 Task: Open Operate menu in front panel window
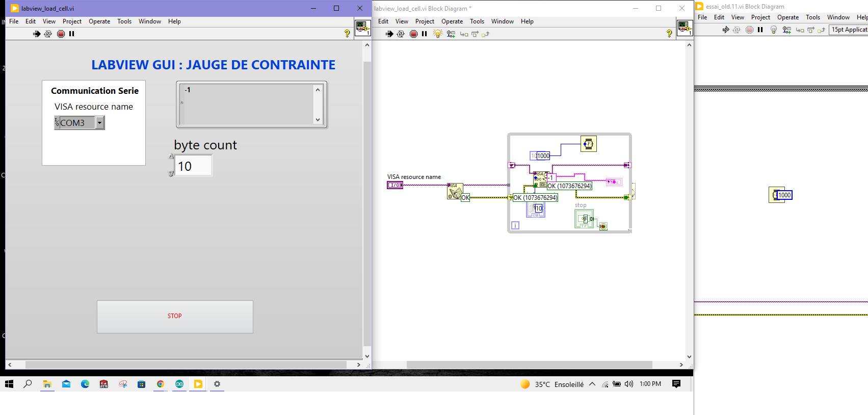99,21
